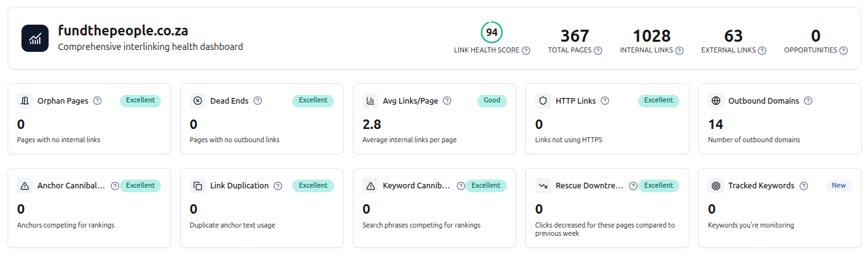Click the help icon next to External Links
Image resolution: width=868 pixels, height=256 pixels.
762,51
